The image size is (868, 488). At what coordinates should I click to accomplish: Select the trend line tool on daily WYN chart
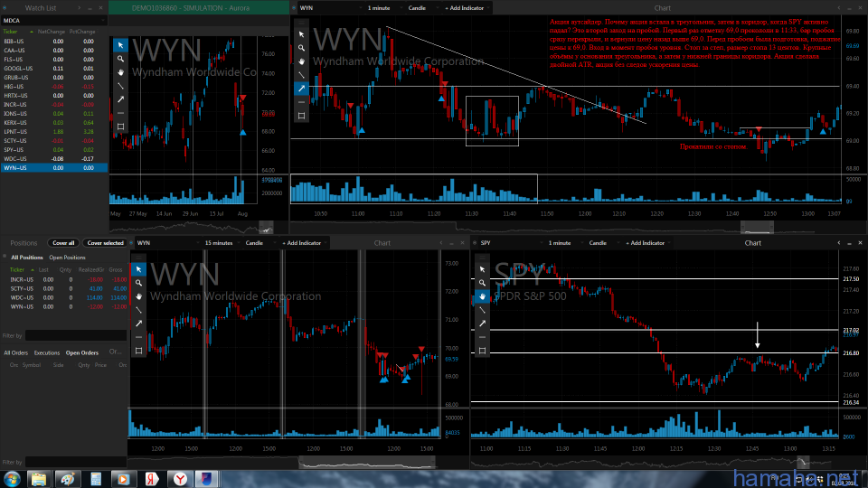coord(120,86)
